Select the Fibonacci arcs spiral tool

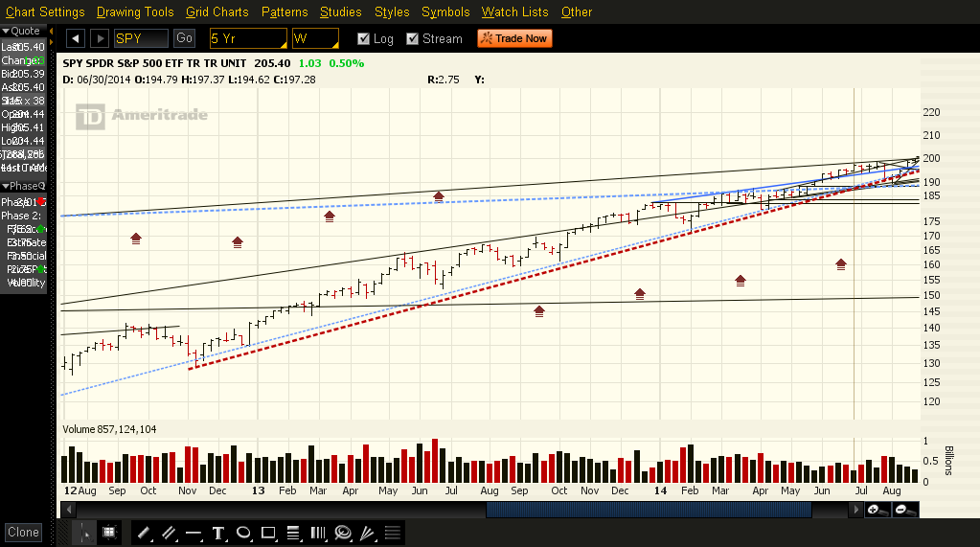[x=343, y=534]
